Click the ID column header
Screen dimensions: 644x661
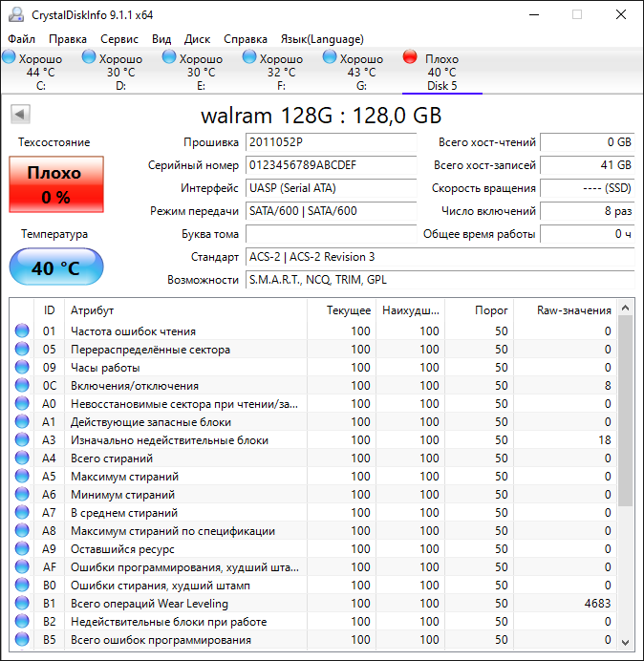tap(49, 310)
